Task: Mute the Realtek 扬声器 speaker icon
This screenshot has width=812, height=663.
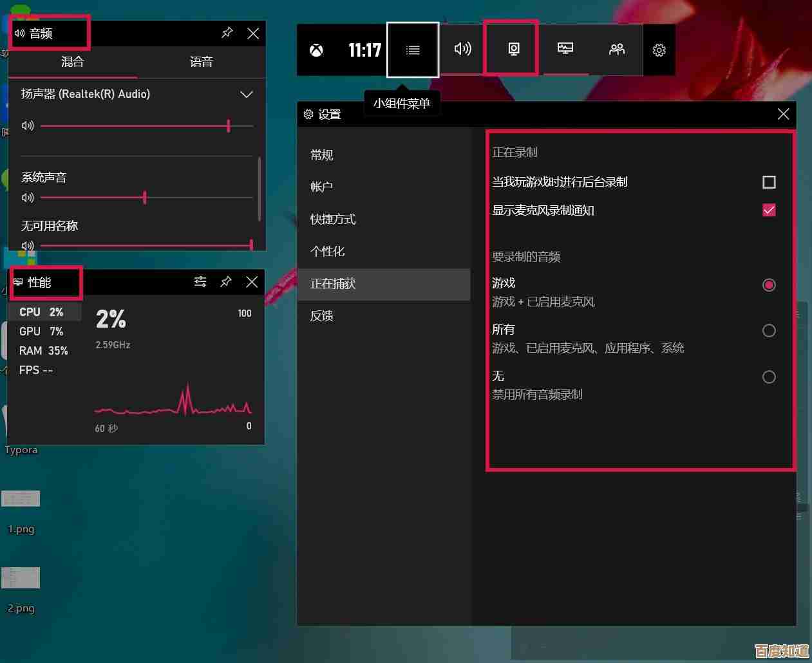Action: point(27,126)
